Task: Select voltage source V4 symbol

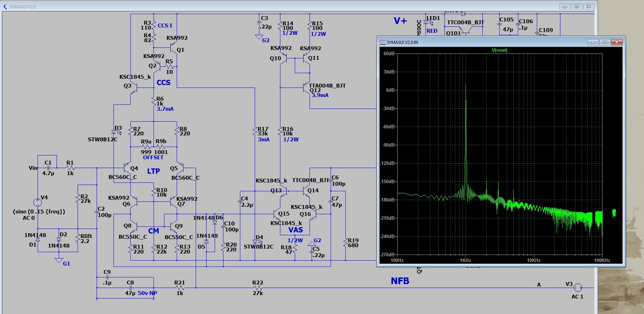Action: coord(37,203)
